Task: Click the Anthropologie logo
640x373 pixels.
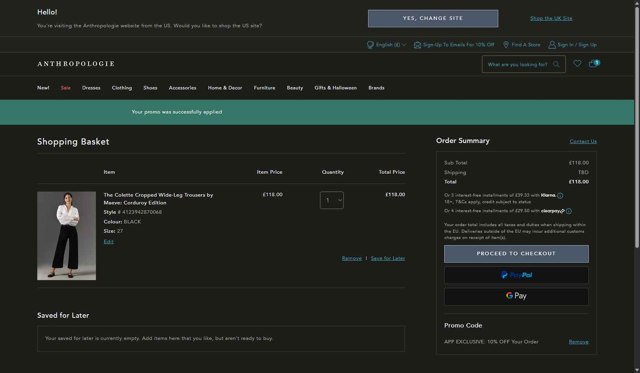Action: (76, 64)
